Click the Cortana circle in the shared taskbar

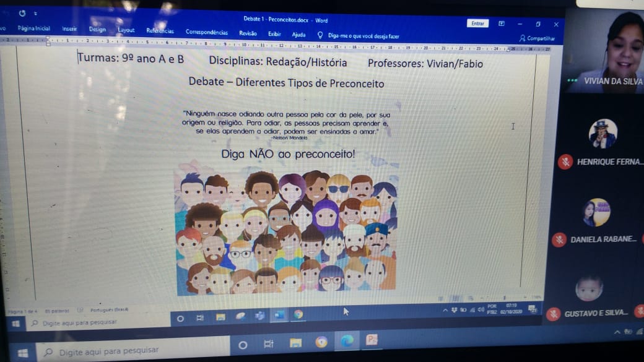click(180, 319)
